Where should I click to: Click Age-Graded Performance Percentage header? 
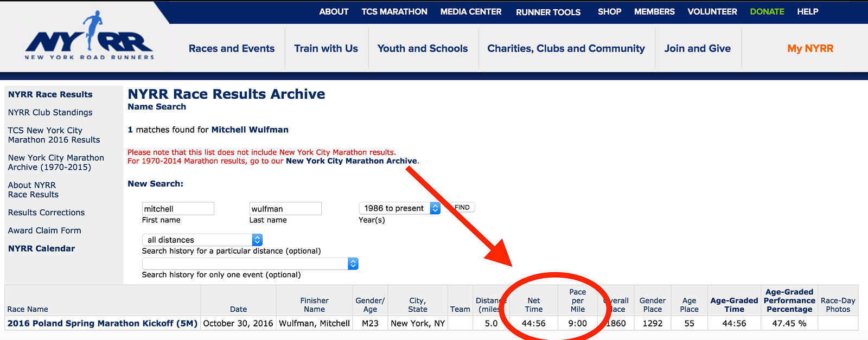pyautogui.click(x=789, y=300)
